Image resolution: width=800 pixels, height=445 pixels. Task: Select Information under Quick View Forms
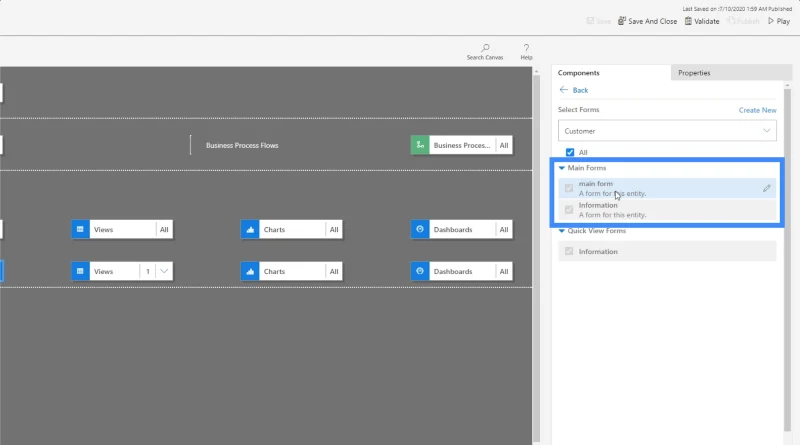click(x=597, y=252)
